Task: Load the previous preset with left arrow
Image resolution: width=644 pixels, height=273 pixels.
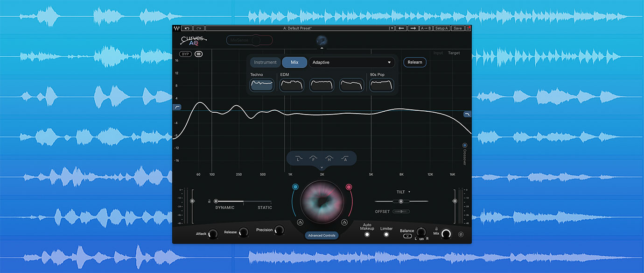Action: click(x=401, y=29)
